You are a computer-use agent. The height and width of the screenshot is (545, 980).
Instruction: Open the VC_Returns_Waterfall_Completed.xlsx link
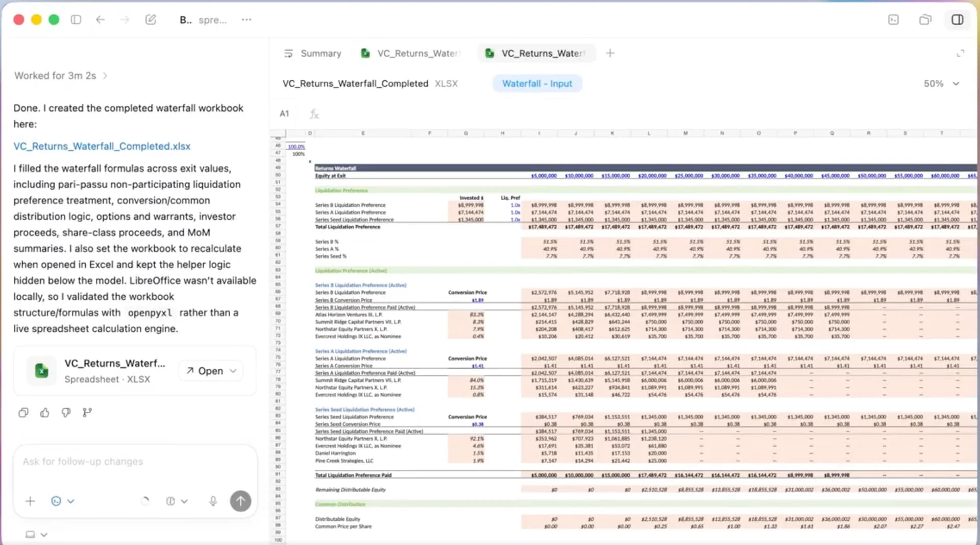(x=102, y=146)
